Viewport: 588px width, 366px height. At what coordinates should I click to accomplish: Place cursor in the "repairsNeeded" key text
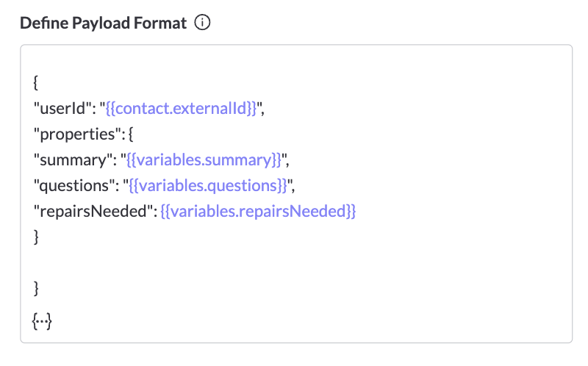(x=93, y=211)
